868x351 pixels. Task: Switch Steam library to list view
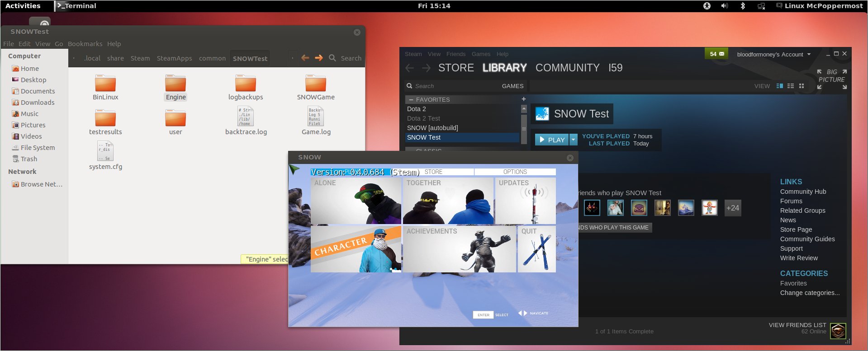click(791, 86)
